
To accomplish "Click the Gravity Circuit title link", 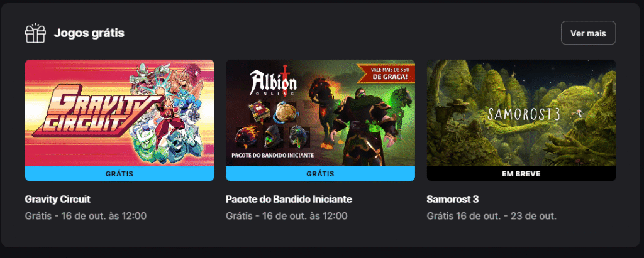I will (x=57, y=200).
